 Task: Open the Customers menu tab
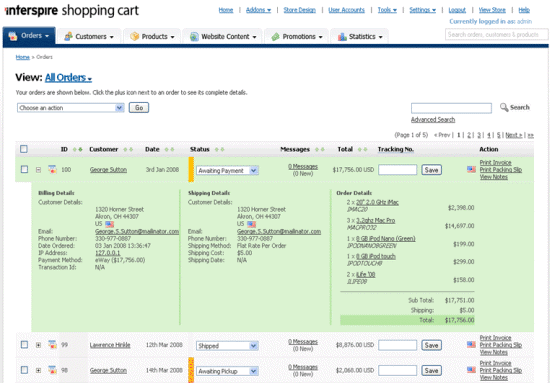coord(89,36)
